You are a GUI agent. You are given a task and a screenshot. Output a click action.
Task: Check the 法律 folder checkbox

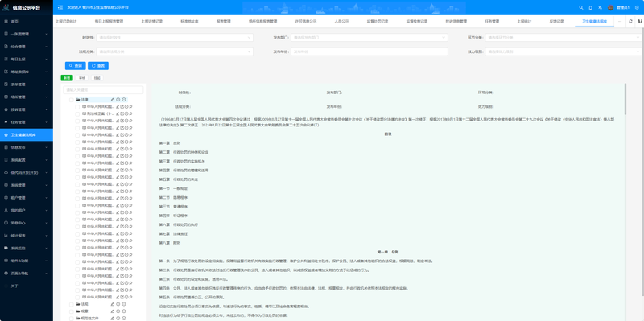(72, 100)
